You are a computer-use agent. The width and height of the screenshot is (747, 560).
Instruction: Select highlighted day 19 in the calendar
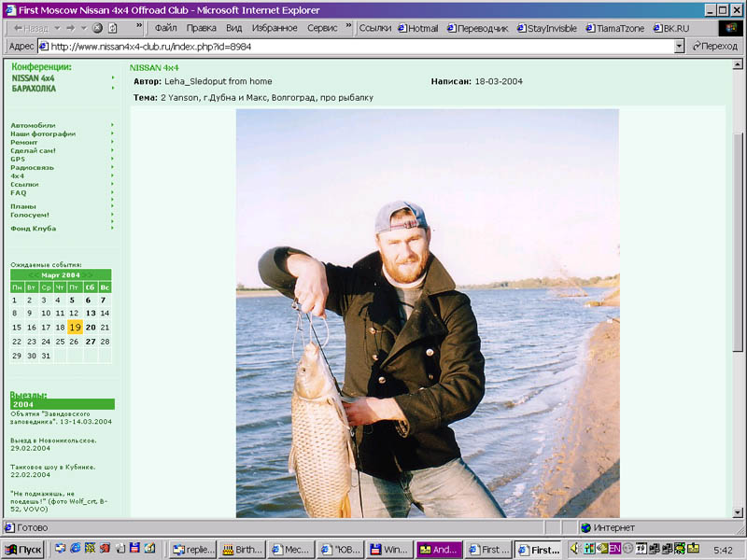tap(75, 328)
